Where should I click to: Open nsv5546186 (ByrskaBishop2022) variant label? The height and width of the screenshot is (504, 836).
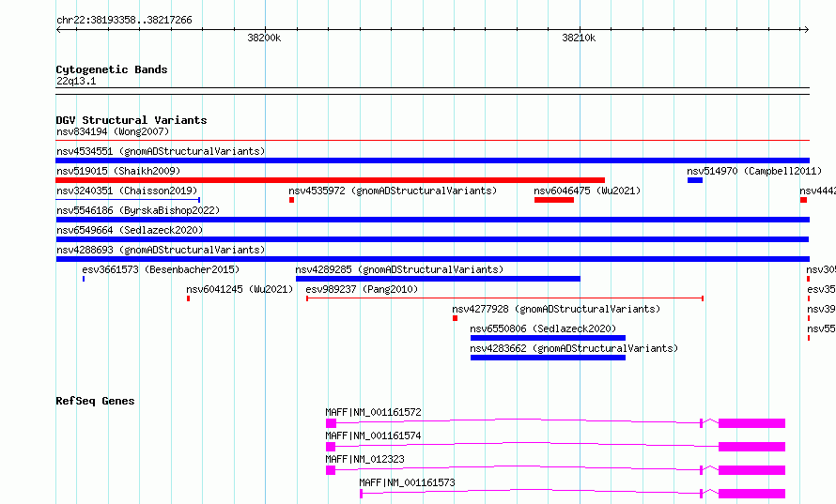138,210
